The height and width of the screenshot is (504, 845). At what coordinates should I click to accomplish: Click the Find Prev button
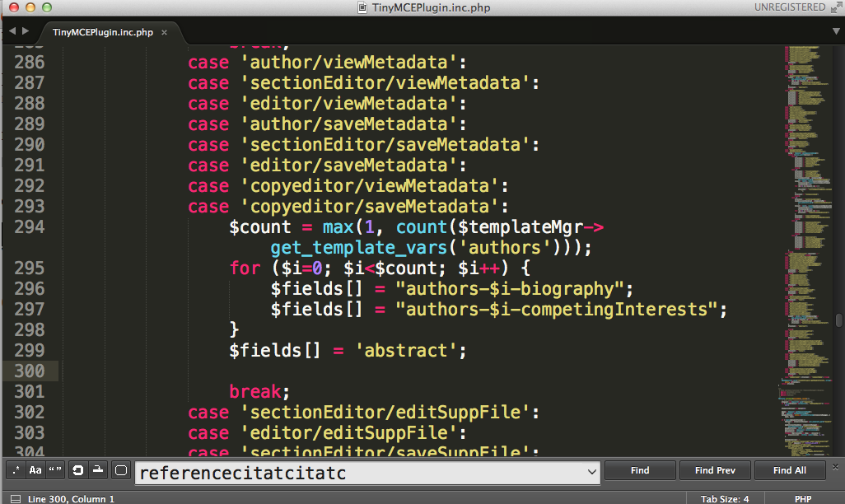(714, 470)
